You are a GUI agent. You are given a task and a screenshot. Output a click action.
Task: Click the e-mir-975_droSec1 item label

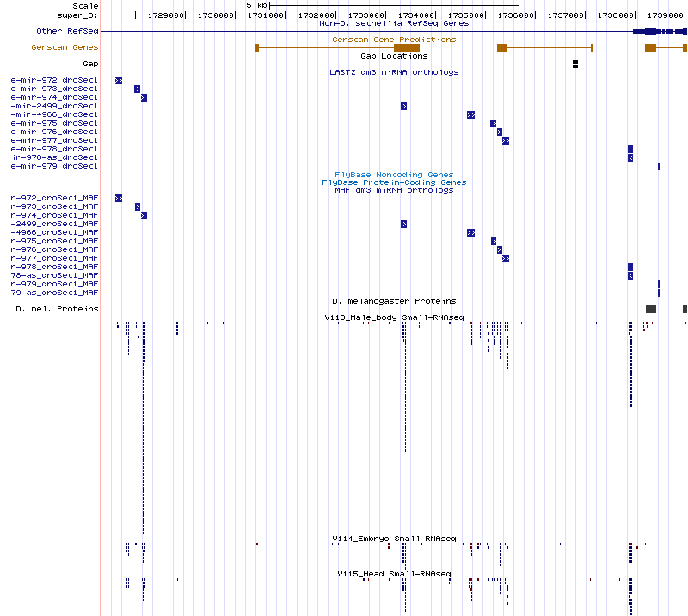(54, 123)
